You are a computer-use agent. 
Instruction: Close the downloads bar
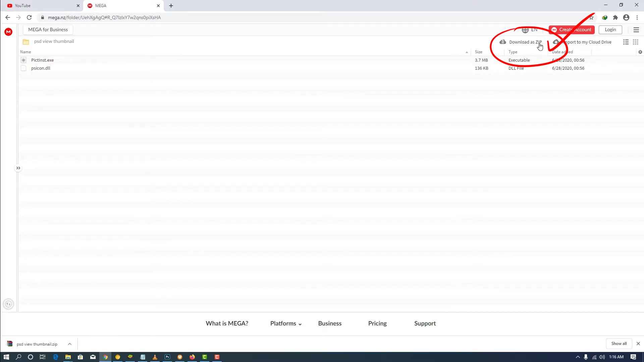[x=638, y=344]
